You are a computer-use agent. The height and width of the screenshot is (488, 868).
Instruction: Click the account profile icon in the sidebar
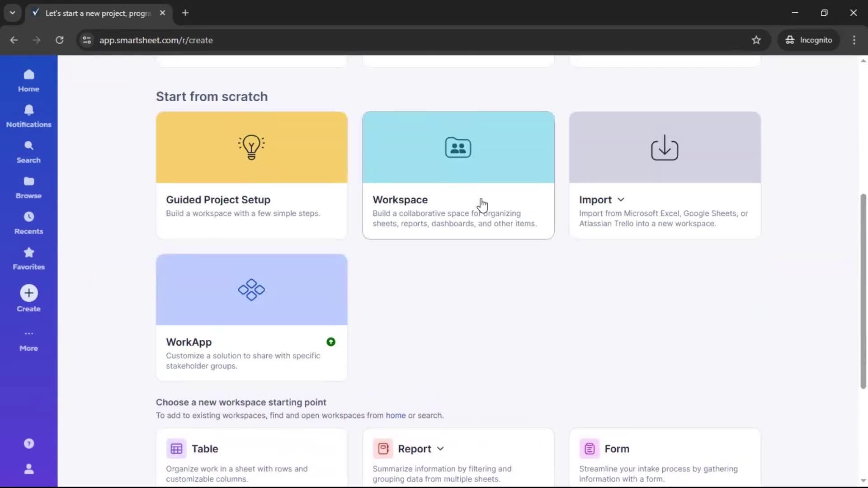(x=28, y=469)
